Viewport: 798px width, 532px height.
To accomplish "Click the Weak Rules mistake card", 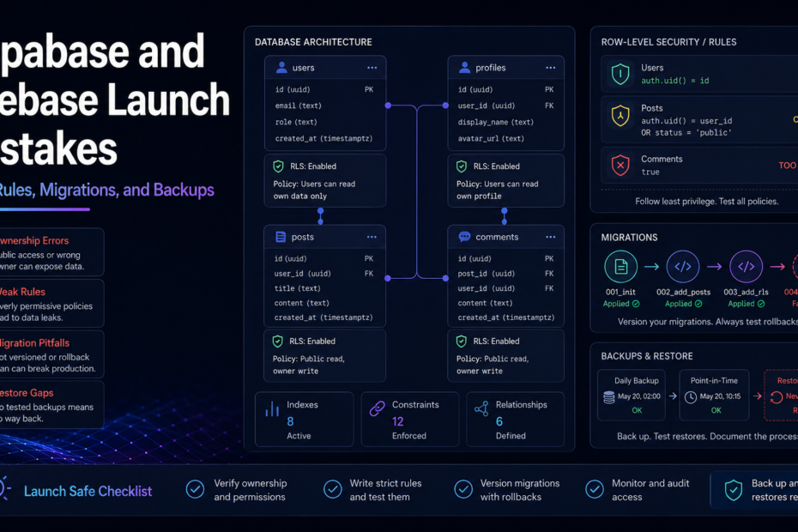I will point(51,304).
